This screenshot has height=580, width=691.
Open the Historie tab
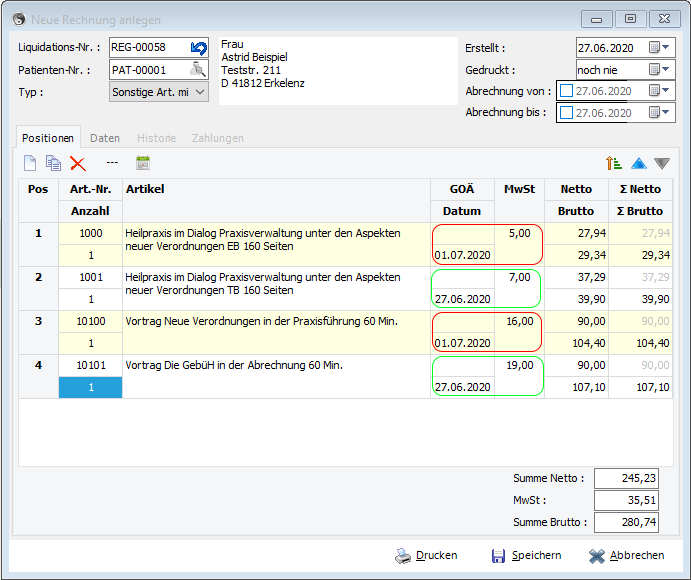(156, 138)
